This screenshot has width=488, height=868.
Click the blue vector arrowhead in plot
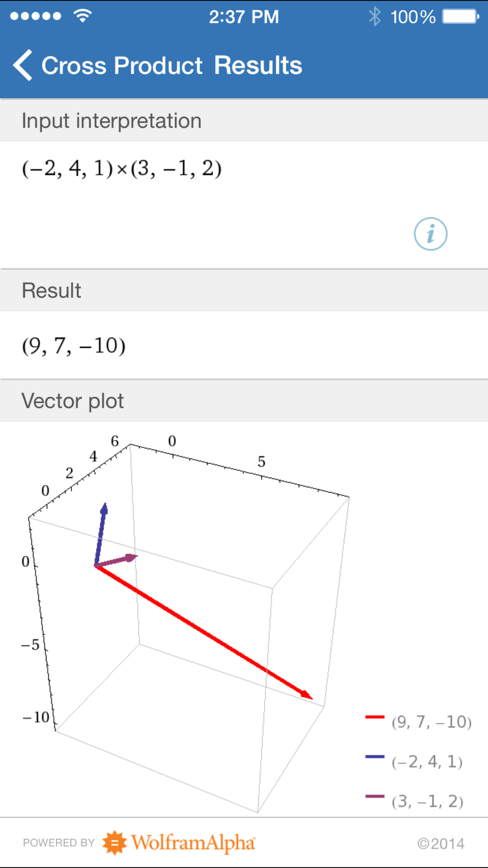tap(104, 508)
